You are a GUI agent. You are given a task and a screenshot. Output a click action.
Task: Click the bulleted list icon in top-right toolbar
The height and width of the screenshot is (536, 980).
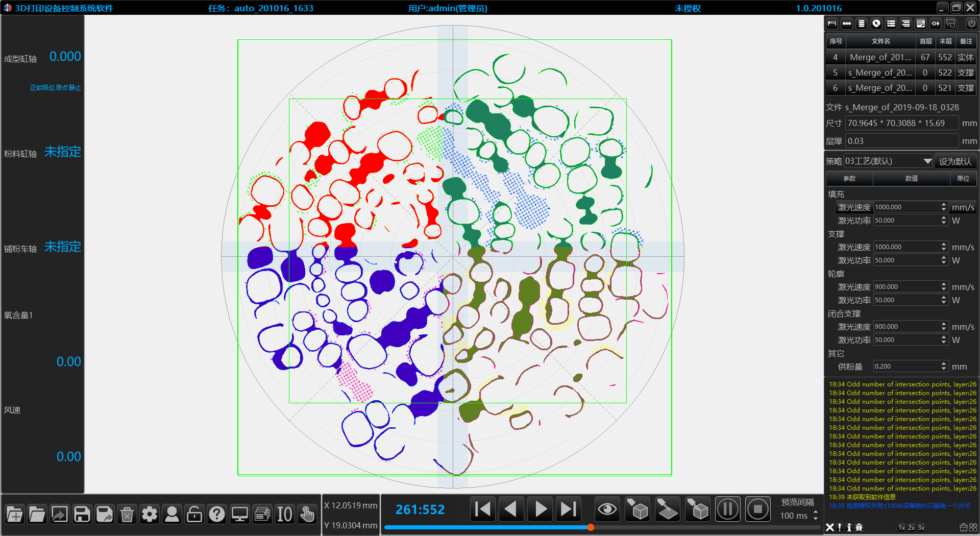coord(891,23)
